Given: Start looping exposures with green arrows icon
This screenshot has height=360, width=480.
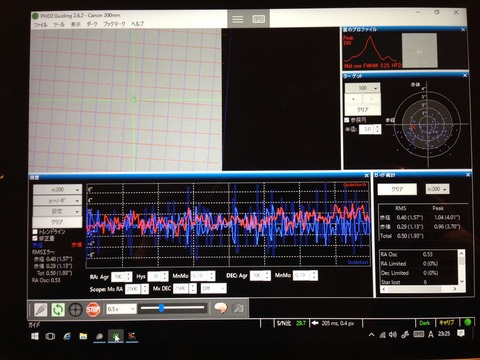Looking at the screenshot, I should pyautogui.click(x=58, y=309).
